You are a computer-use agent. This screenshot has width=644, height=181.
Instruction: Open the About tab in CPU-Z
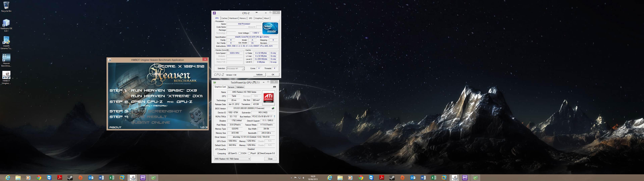pos(266,18)
